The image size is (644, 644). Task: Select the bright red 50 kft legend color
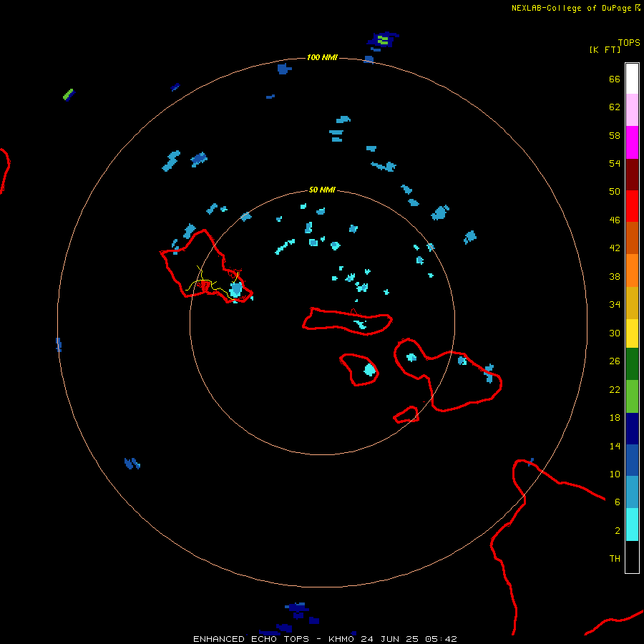632,206
